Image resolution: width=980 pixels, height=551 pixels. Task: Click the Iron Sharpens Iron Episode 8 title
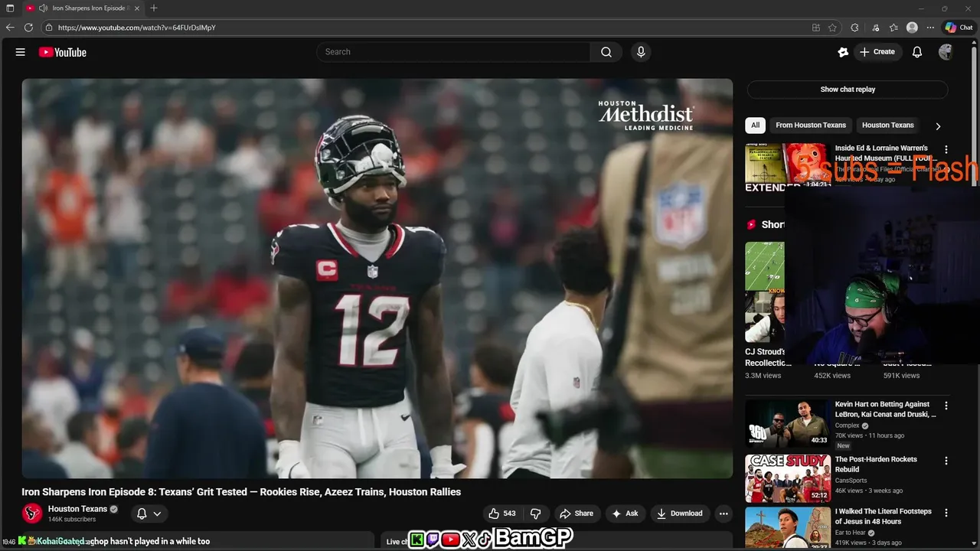tap(241, 492)
